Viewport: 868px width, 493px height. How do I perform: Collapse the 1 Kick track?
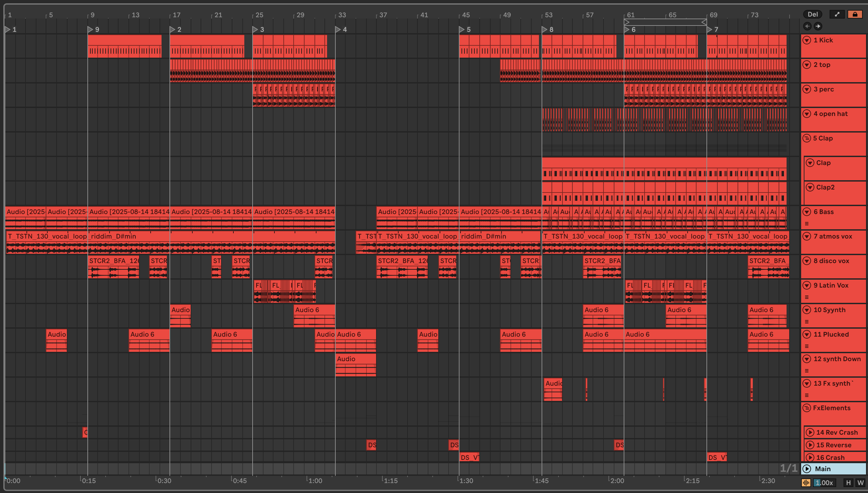tap(807, 40)
